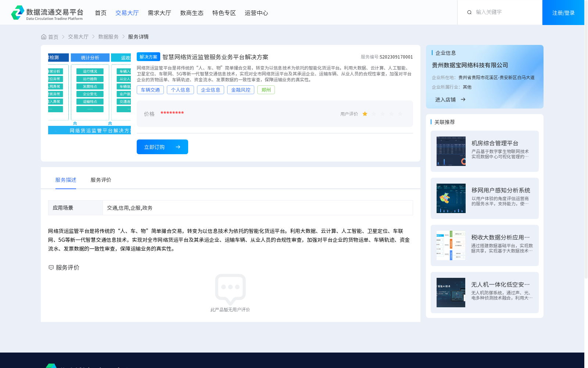Select the 郑州 tag

(266, 90)
